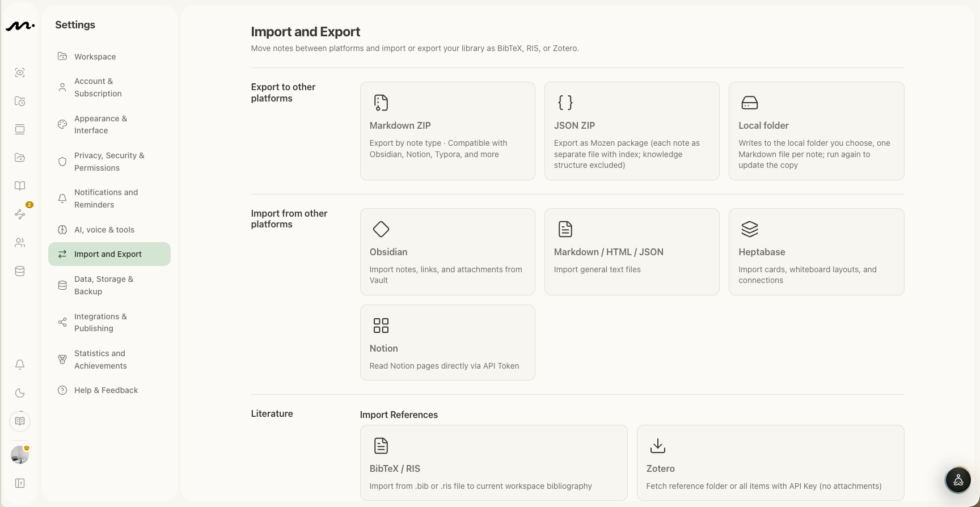Select Import and Export in settings menu
This screenshot has width=980, height=507.
(109, 254)
